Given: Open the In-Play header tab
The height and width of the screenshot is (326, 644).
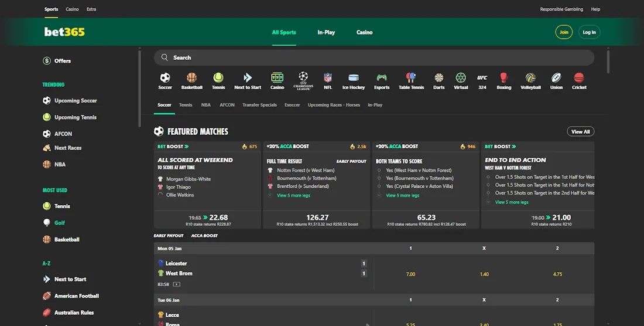Looking at the screenshot, I should (x=326, y=32).
